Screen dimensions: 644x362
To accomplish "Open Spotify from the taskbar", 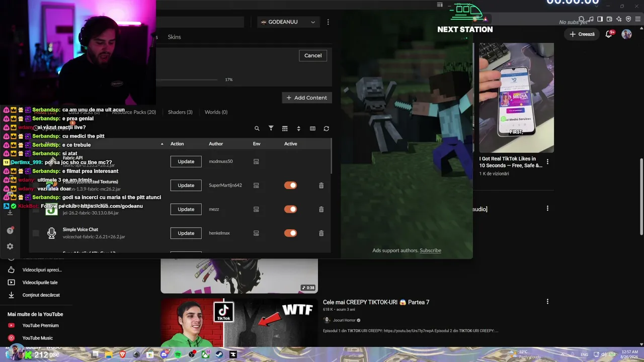I will point(178,354).
